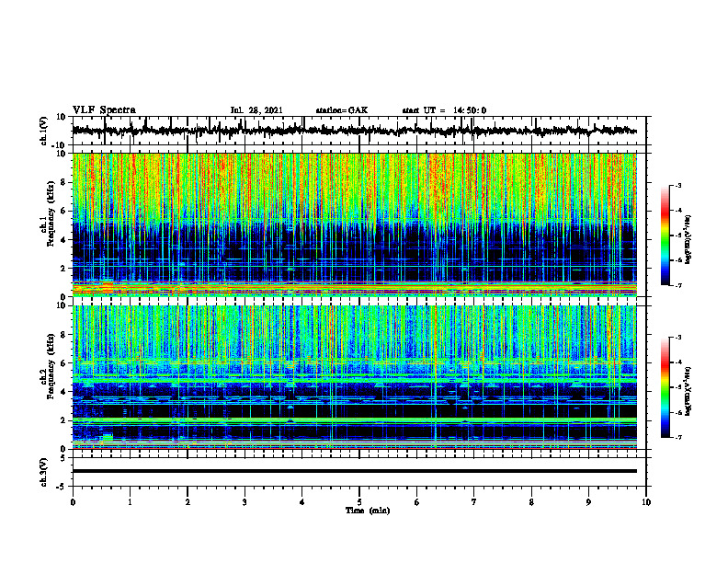The height and width of the screenshot is (563, 728).
Task: Click the time axis tick label "7"
Action: 474,502
